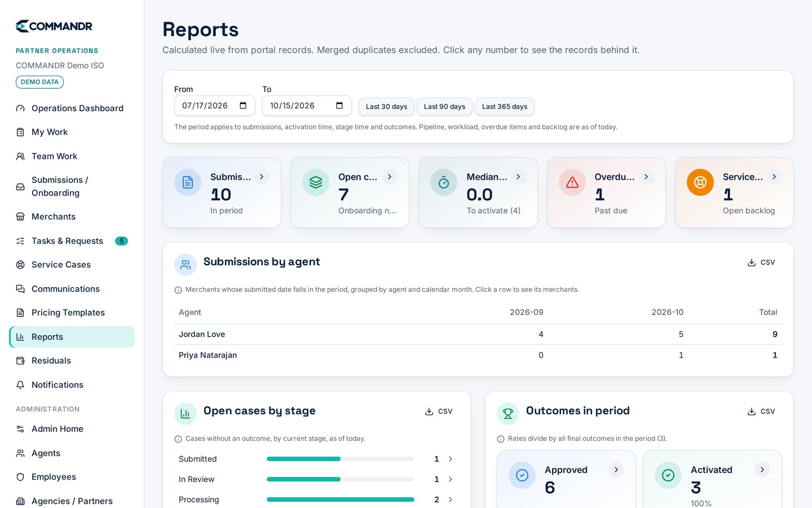
Task: Click the Overdue warning triangle icon
Action: (x=572, y=182)
